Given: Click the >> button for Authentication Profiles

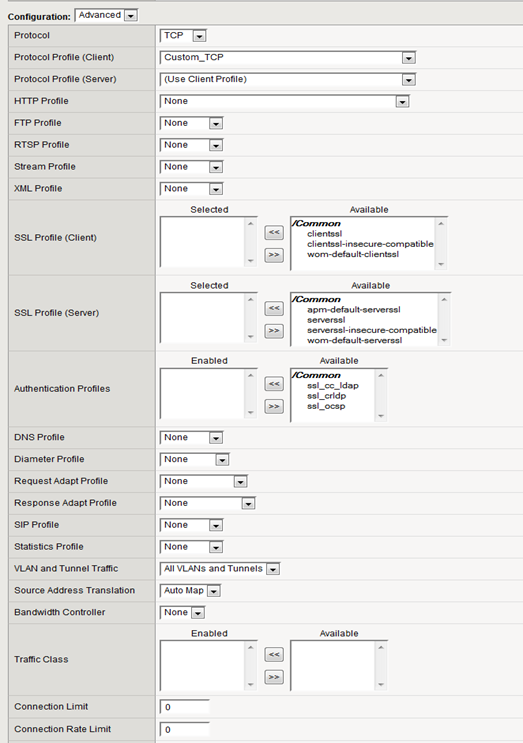Looking at the screenshot, I should (x=274, y=406).
